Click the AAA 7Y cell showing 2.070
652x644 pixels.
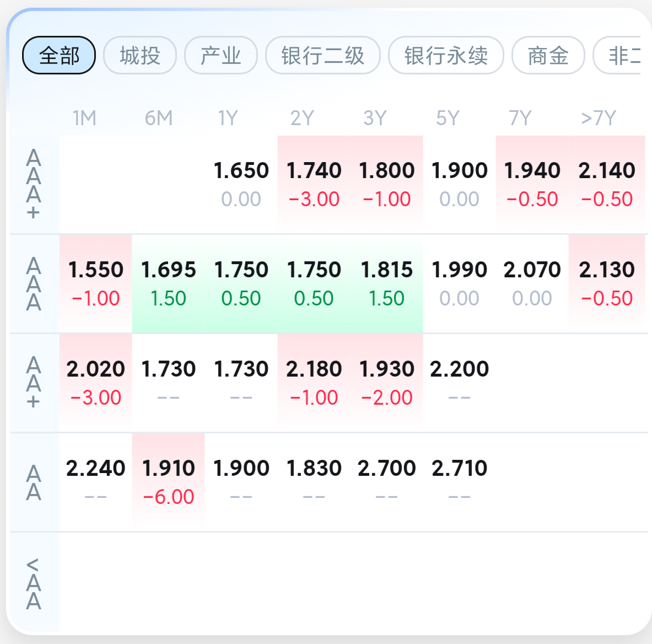coord(532,283)
